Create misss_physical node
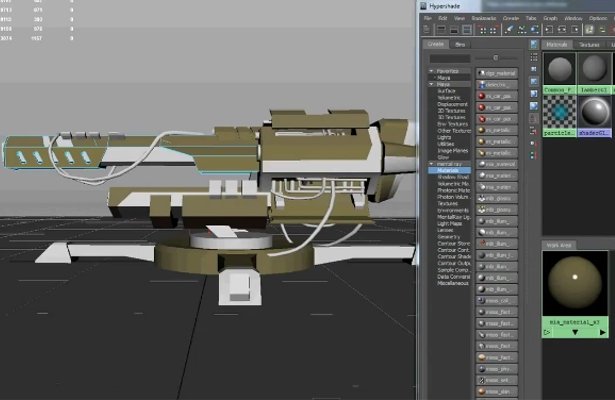The height and width of the screenshot is (400, 615). pyautogui.click(x=497, y=369)
